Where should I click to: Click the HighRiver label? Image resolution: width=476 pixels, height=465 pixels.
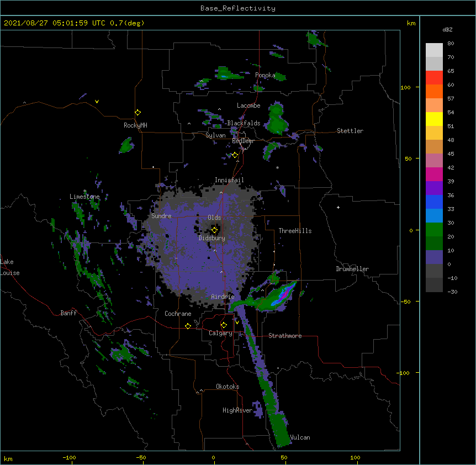(237, 410)
